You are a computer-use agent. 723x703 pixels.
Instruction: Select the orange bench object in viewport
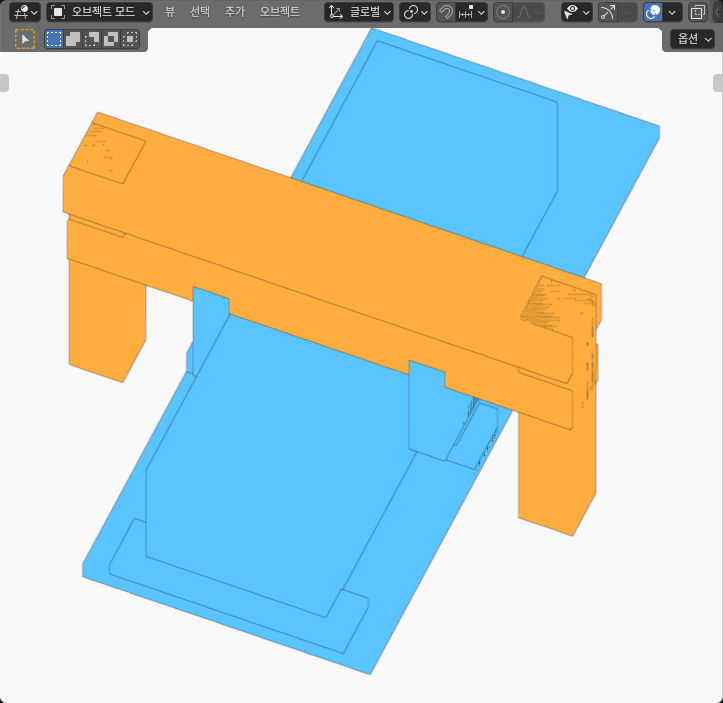[x=332, y=258]
